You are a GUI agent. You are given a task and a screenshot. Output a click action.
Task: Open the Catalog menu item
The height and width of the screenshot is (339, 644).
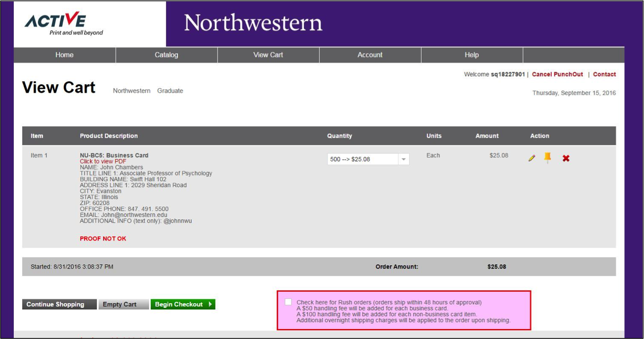point(167,55)
